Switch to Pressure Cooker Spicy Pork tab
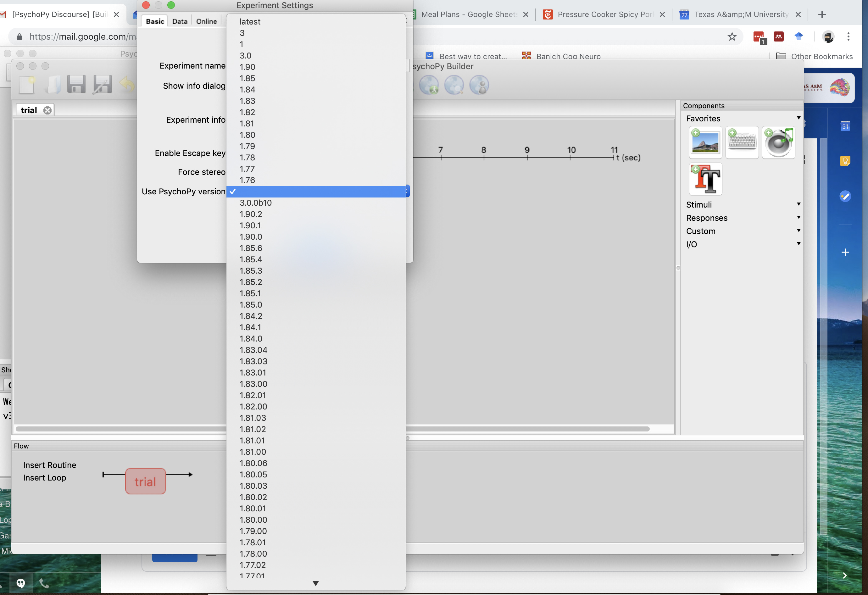868x595 pixels. pyautogui.click(x=605, y=14)
